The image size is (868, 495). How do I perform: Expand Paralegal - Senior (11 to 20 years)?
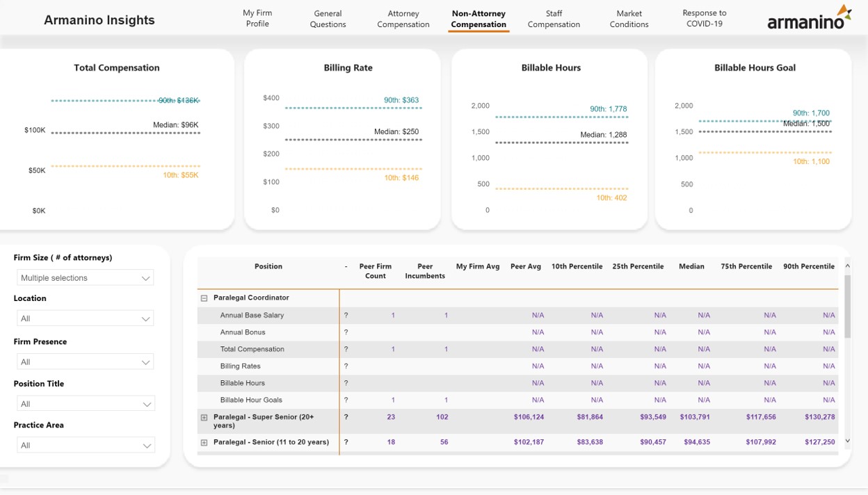204,443
